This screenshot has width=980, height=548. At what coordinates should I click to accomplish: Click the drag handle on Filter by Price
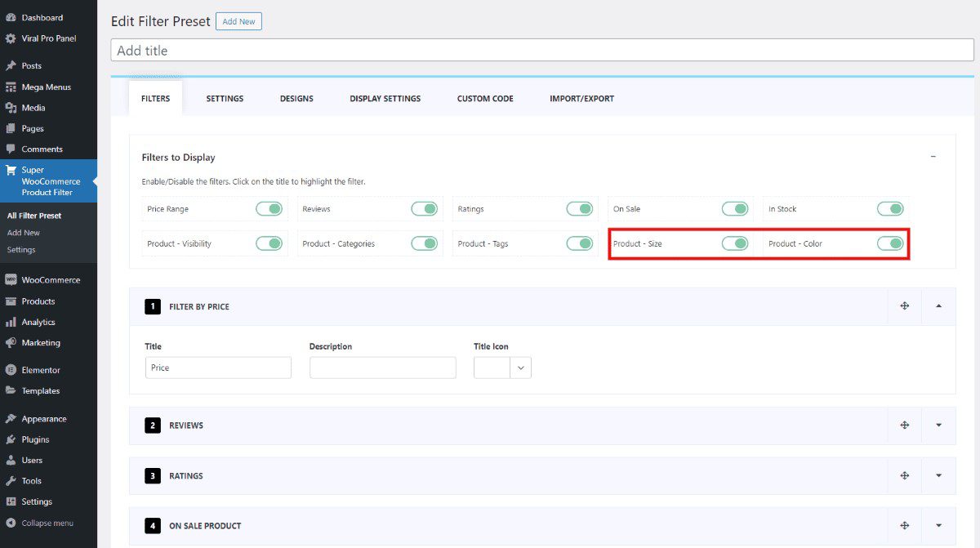(x=904, y=305)
